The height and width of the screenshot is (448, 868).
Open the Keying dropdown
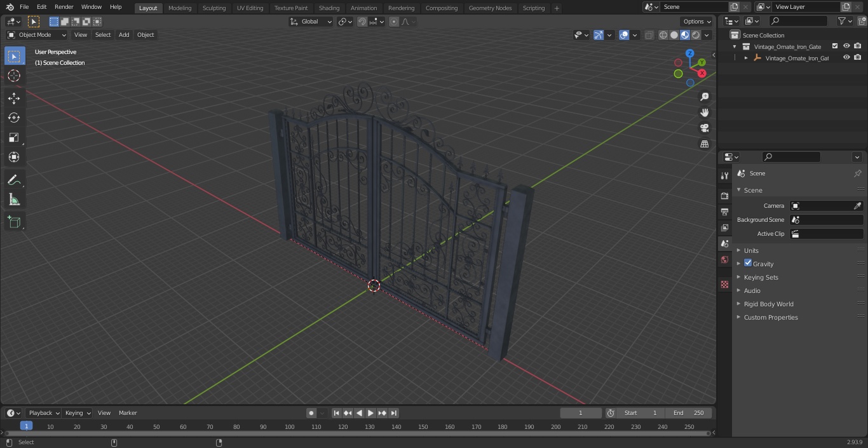click(78, 413)
